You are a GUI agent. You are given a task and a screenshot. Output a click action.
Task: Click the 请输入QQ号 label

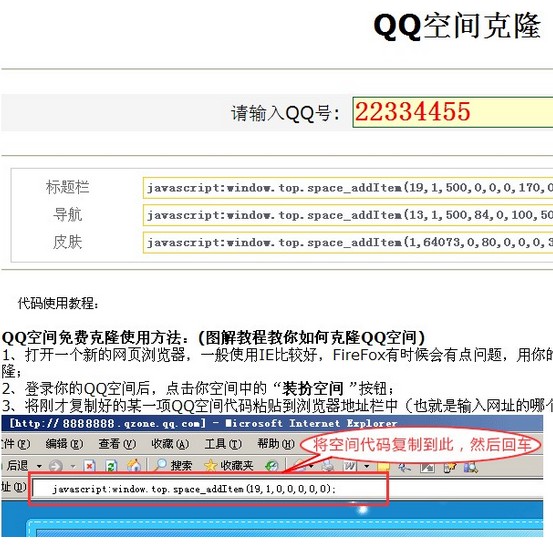click(x=285, y=113)
